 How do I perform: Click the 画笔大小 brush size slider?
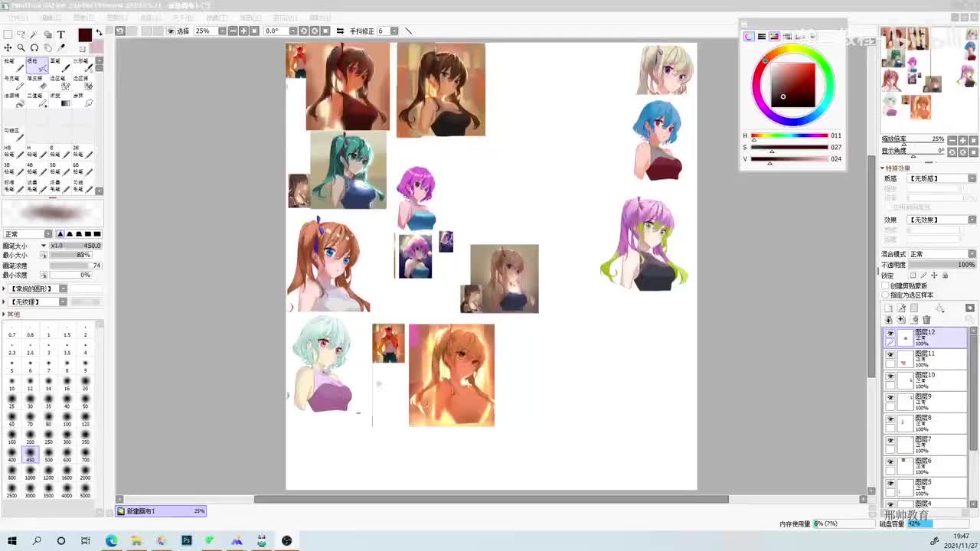[76, 246]
